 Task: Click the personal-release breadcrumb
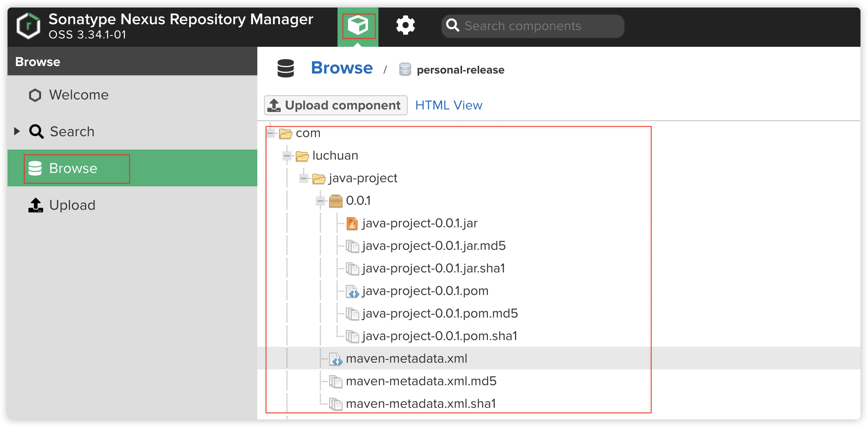coord(460,70)
